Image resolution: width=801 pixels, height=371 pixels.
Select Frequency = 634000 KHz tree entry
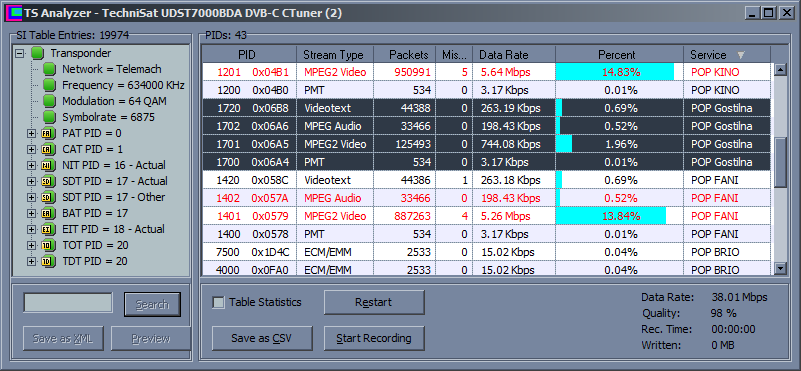(x=123, y=85)
